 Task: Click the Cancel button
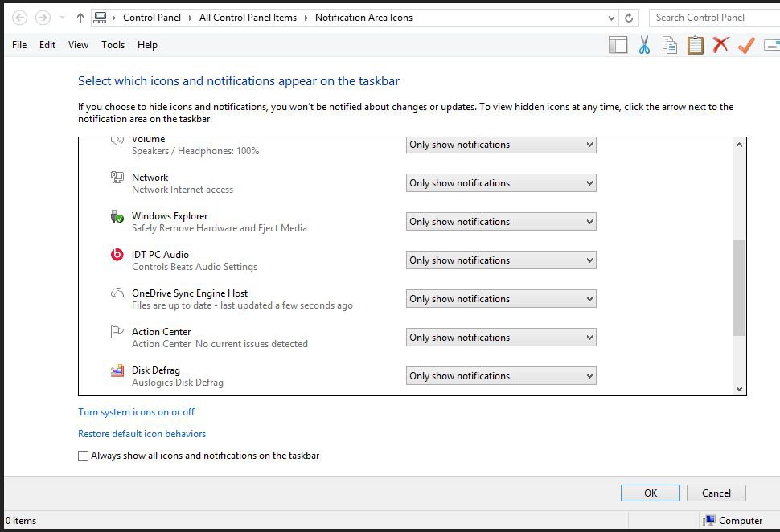[x=716, y=493]
